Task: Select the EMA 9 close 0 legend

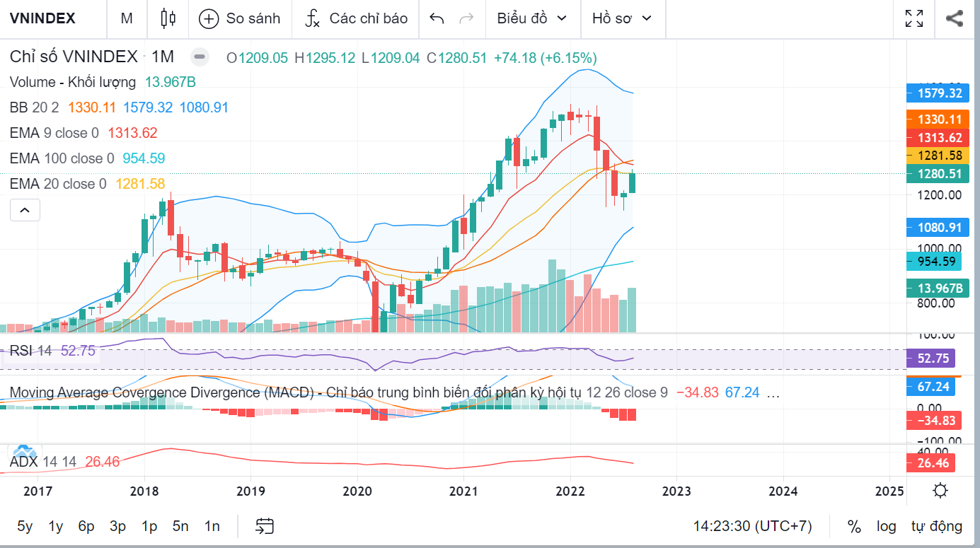Action: coord(54,133)
